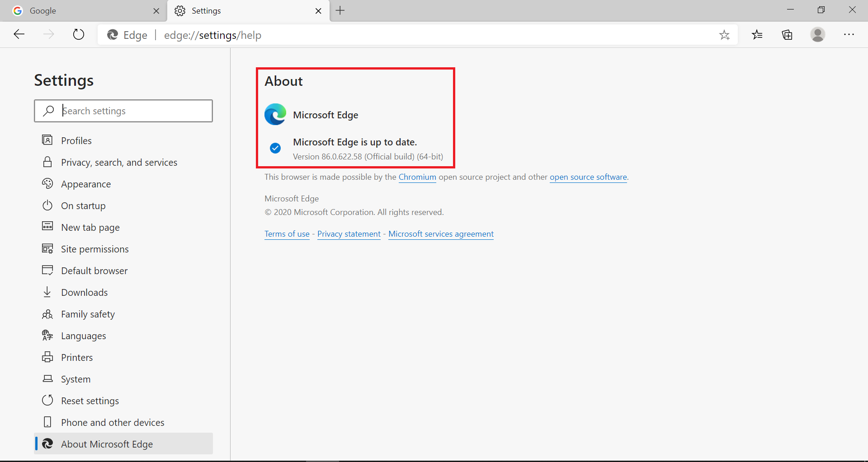This screenshot has width=868, height=462.
Task: Click the New tab page icon
Action: 47,226
